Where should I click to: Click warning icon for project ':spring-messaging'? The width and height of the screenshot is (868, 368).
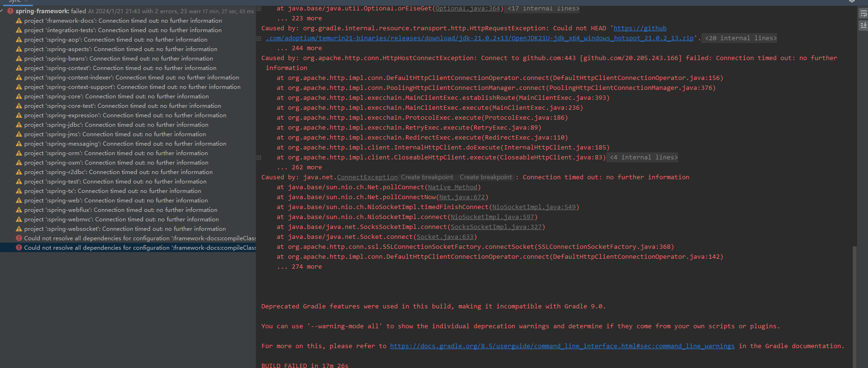click(x=19, y=143)
